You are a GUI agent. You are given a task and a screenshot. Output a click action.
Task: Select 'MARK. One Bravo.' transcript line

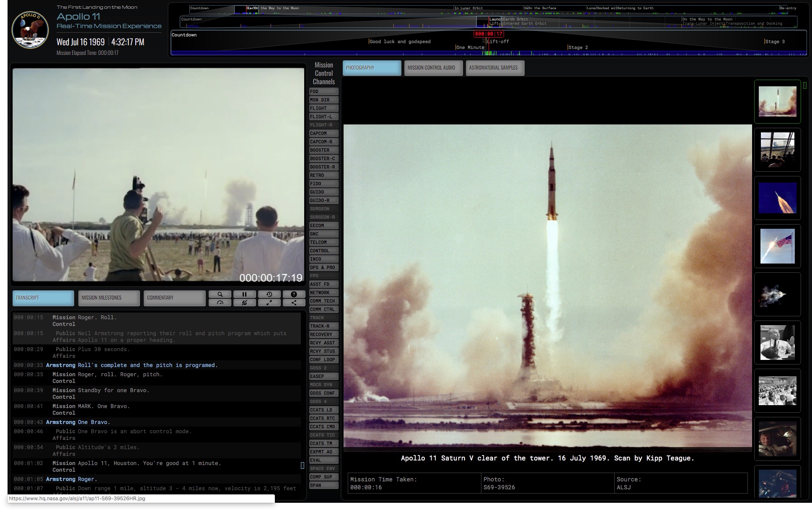[x=157, y=409]
